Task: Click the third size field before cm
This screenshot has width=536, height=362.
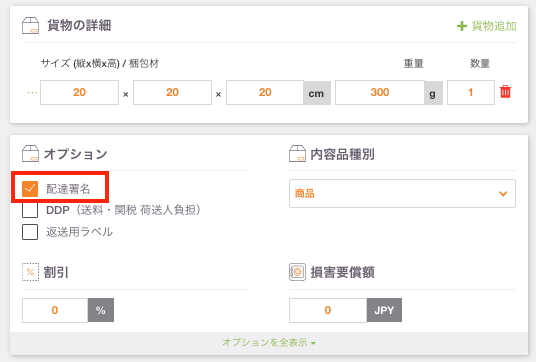Action: click(265, 92)
